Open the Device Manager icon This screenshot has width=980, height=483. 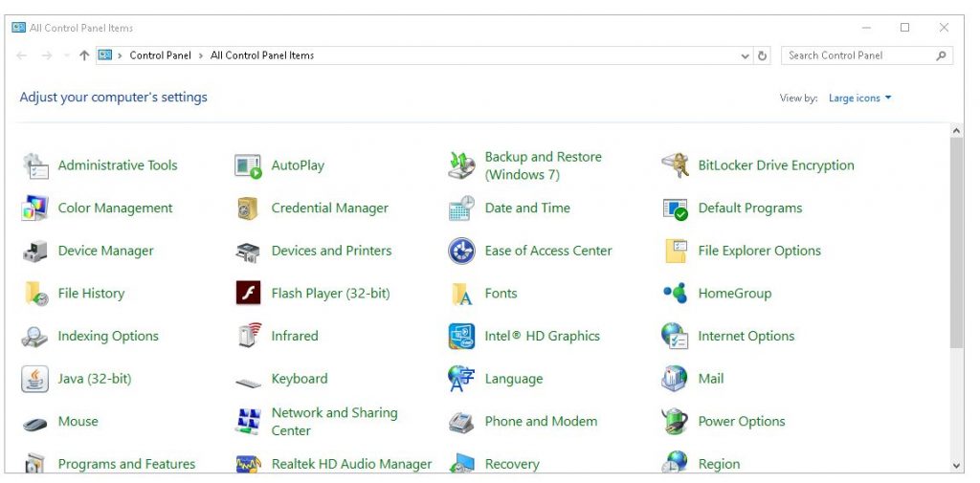tap(35, 251)
